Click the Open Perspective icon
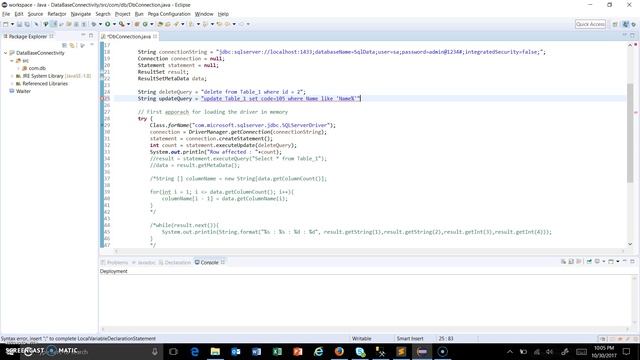The height and width of the screenshot is (360, 640). point(615,24)
